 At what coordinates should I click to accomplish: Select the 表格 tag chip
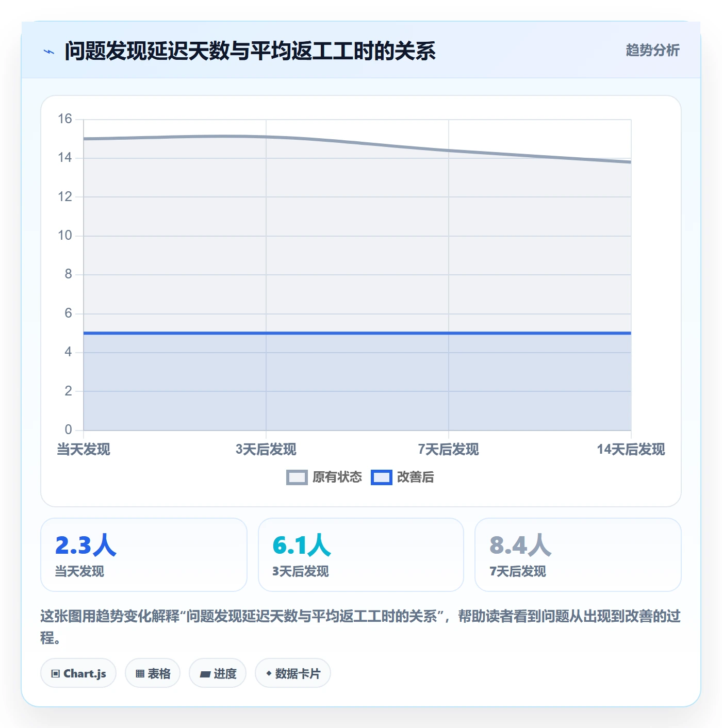[x=153, y=673]
